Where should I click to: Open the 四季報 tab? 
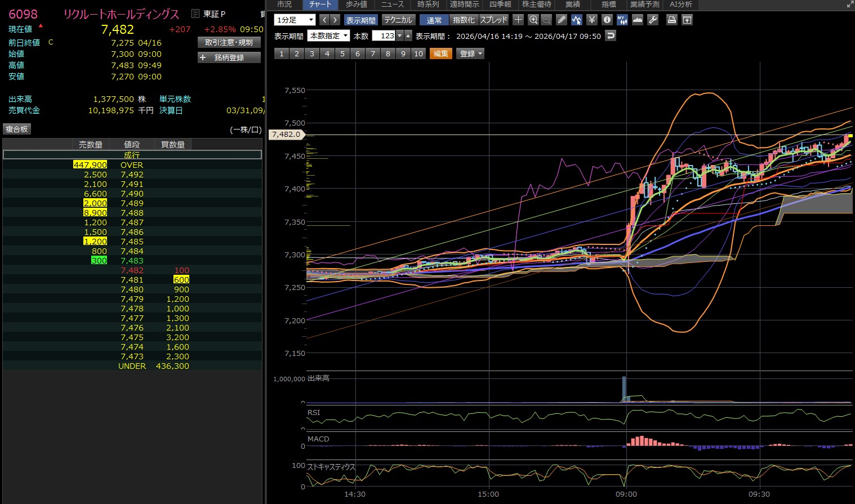tap(500, 5)
